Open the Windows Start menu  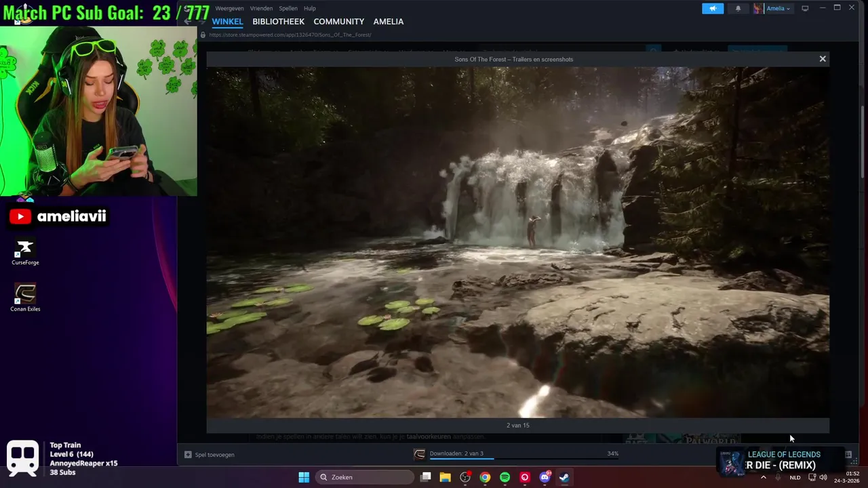[x=304, y=477]
